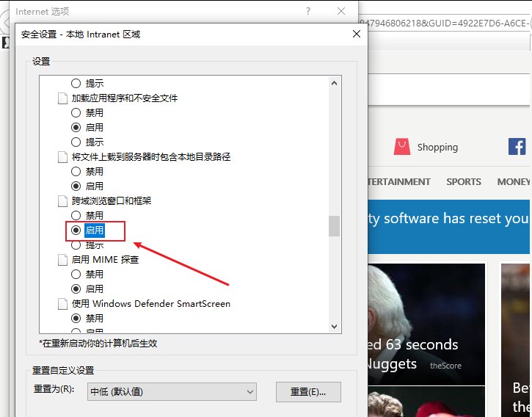Select 启用 under 跨域浏览窗口和框架

click(x=76, y=231)
